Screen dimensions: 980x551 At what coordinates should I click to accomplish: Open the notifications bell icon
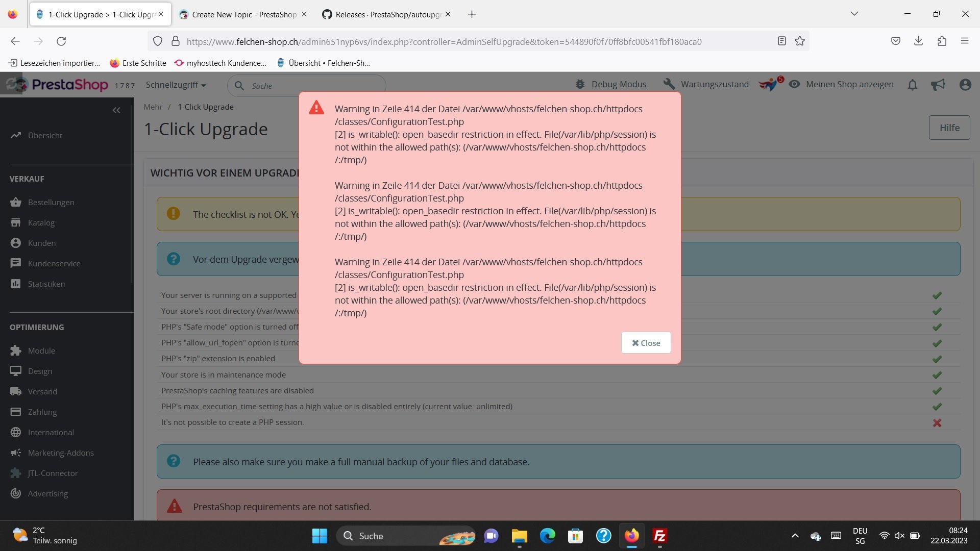tap(913, 85)
